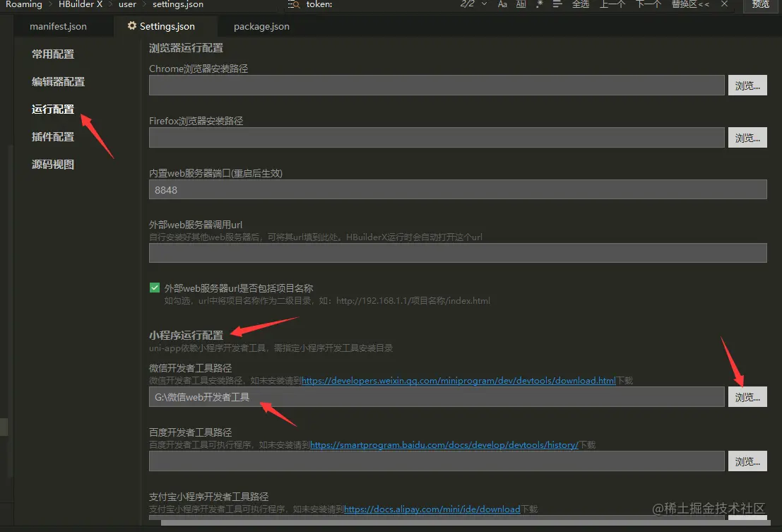Click Firefox浏览器安装路径 input field
The image size is (782, 532).
tap(437, 138)
